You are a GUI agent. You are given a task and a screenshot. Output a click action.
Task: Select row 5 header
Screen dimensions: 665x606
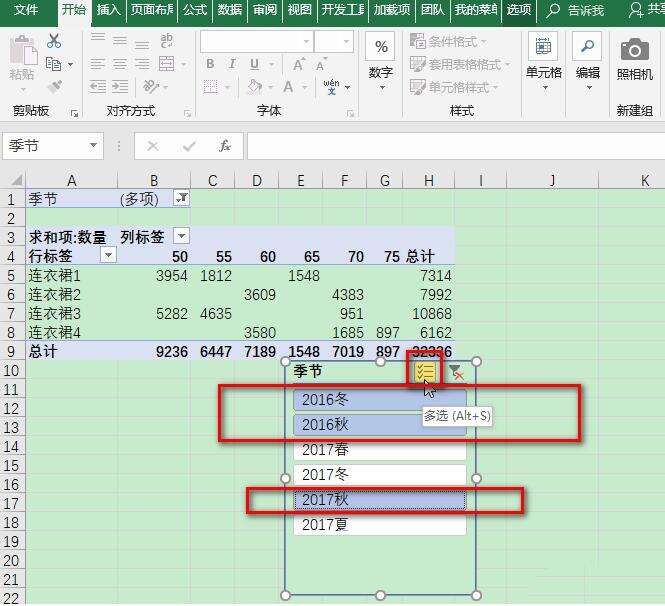pyautogui.click(x=11, y=276)
